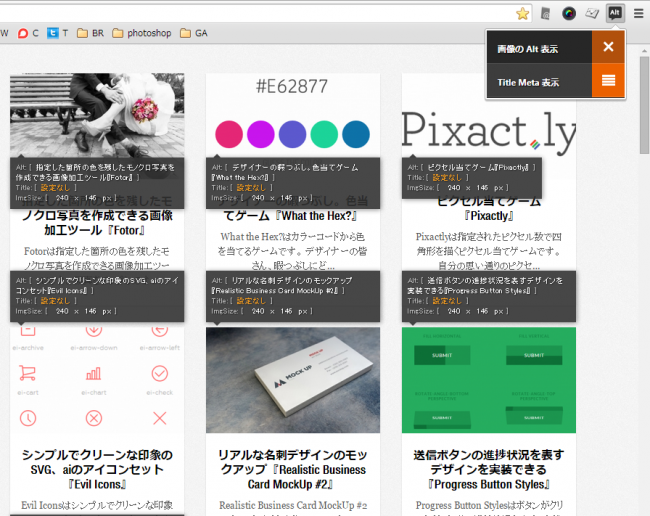
Task: Click the Alt tooltip over What the Hex image
Action: (x=293, y=183)
